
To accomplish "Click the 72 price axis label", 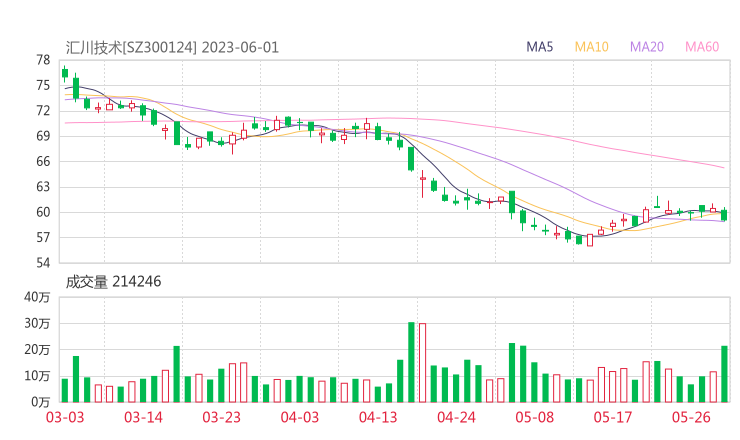I will [x=43, y=111].
